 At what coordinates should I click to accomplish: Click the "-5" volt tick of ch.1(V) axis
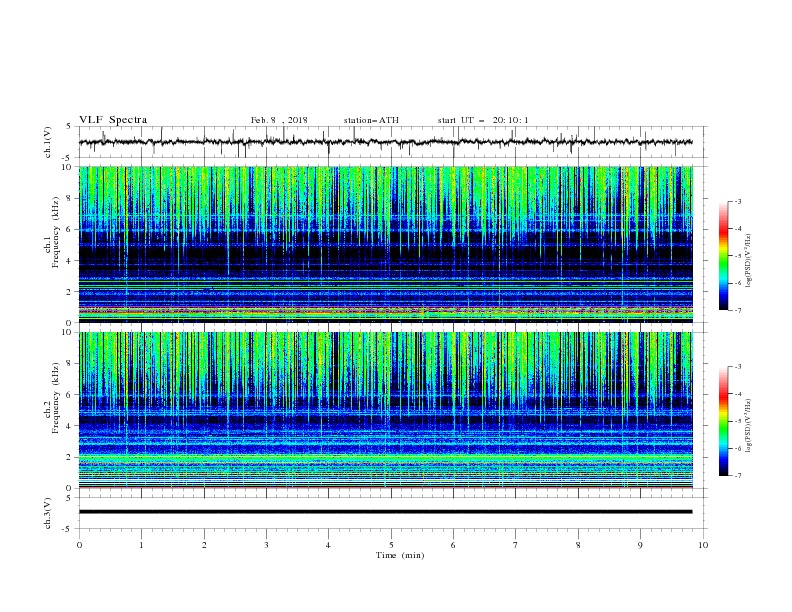[68, 158]
